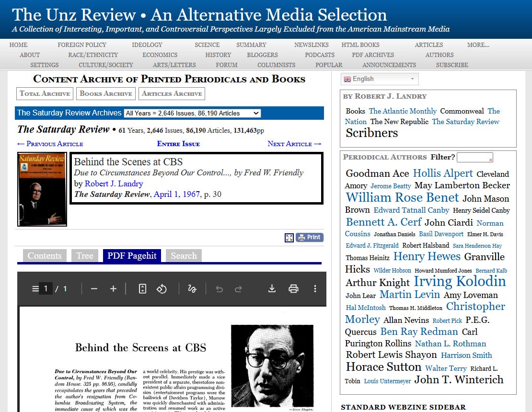Screen dimensions: 532x412
Task: Select the PDF draw annotation tool
Action: coord(192,289)
